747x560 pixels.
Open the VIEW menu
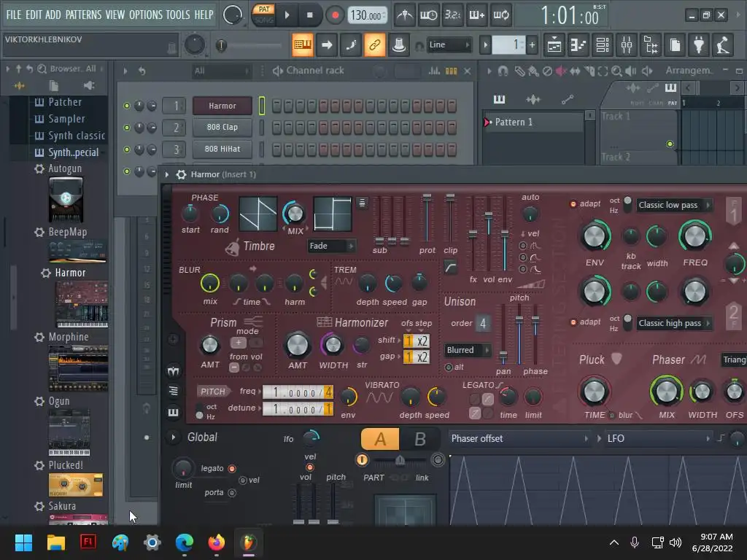(115, 15)
